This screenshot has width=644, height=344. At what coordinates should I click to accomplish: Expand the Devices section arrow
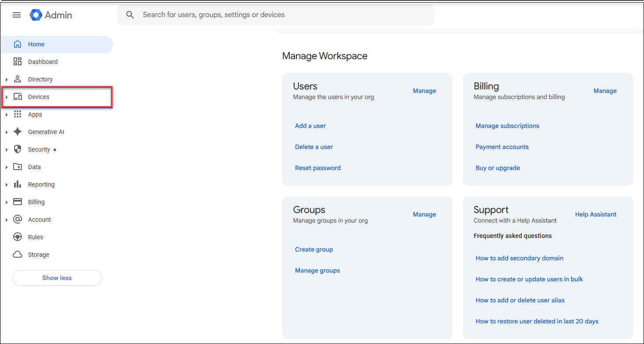point(7,97)
